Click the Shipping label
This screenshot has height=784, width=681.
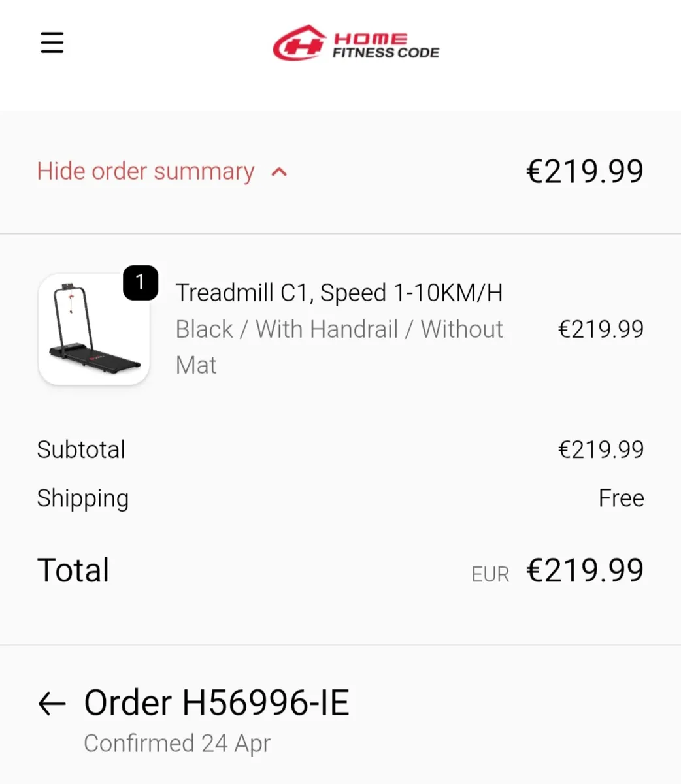pos(83,498)
